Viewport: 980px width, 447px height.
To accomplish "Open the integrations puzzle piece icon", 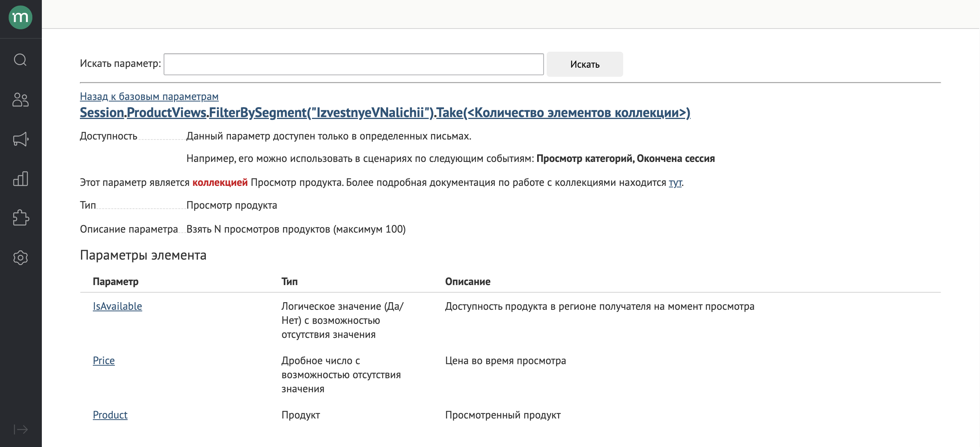I will click(21, 218).
